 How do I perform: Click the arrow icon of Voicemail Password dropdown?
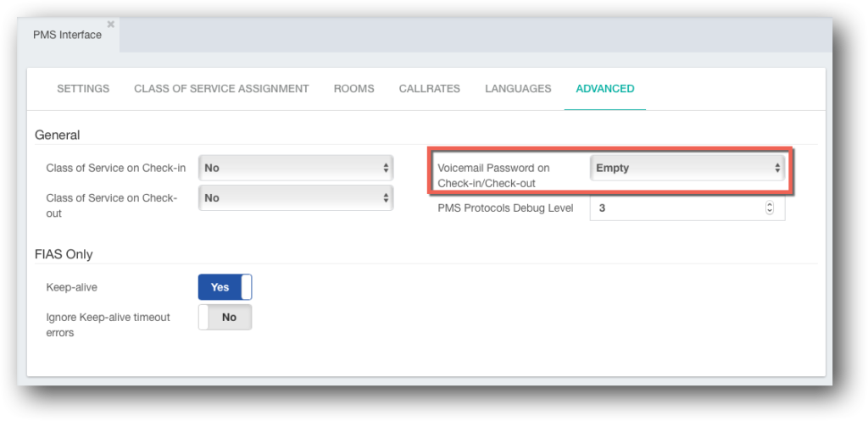coord(777,169)
